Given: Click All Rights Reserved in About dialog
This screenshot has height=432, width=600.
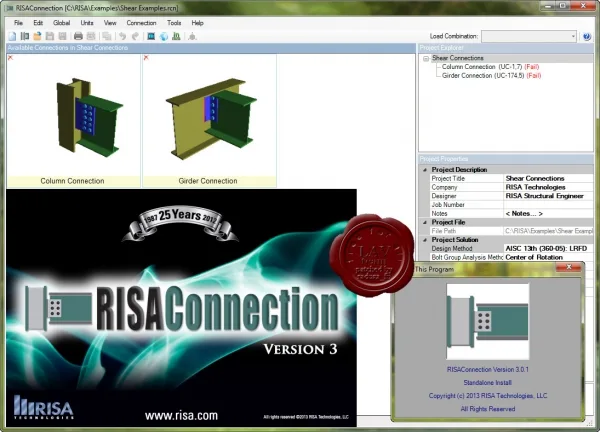Looking at the screenshot, I should pyautogui.click(x=488, y=409).
